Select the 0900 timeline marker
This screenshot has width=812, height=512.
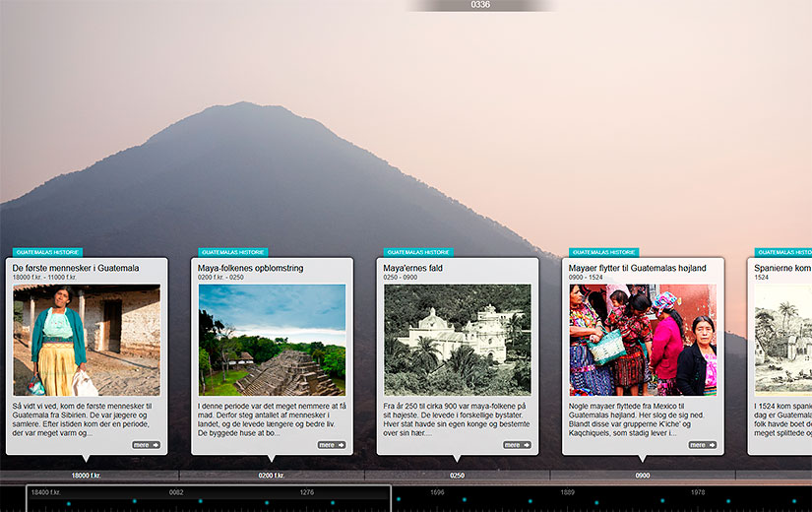pyautogui.click(x=642, y=476)
